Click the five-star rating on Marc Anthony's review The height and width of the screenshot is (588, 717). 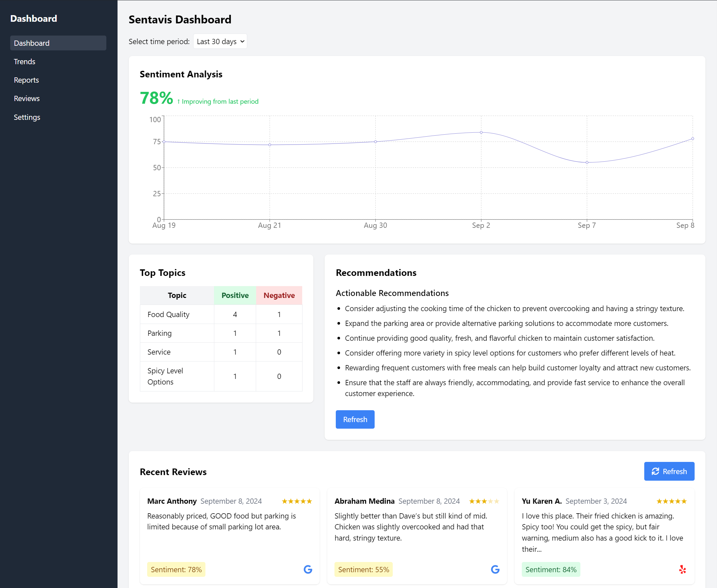click(296, 501)
